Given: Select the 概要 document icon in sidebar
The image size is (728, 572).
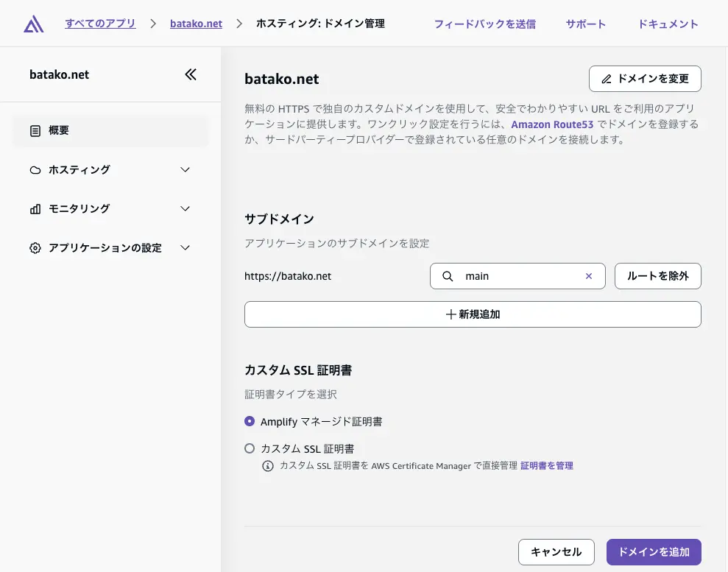Looking at the screenshot, I should 35,130.
